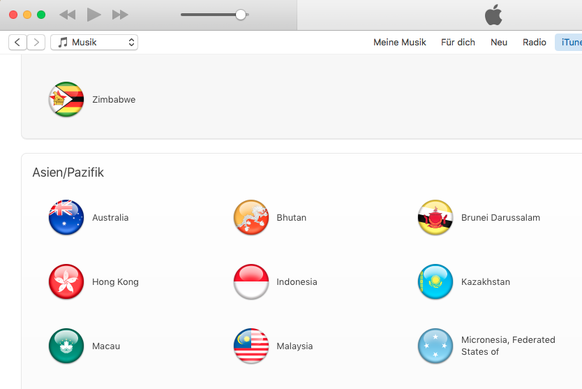Viewport: 582px width, 389px height.
Task: Select Micronesia, Federated States of link
Action: coord(508,346)
